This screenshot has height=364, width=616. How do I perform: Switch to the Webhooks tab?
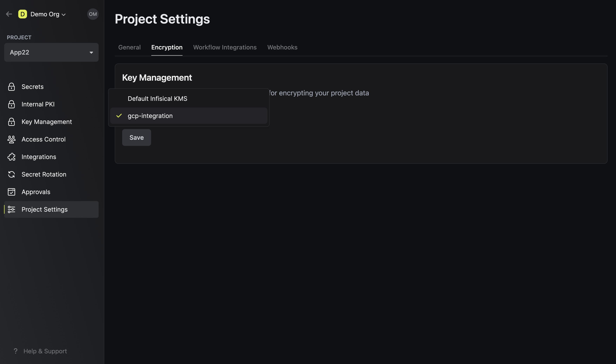pos(282,47)
